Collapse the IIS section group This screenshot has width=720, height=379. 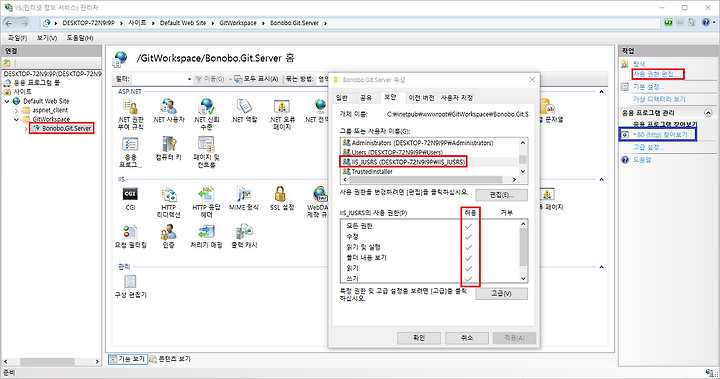tap(602, 180)
